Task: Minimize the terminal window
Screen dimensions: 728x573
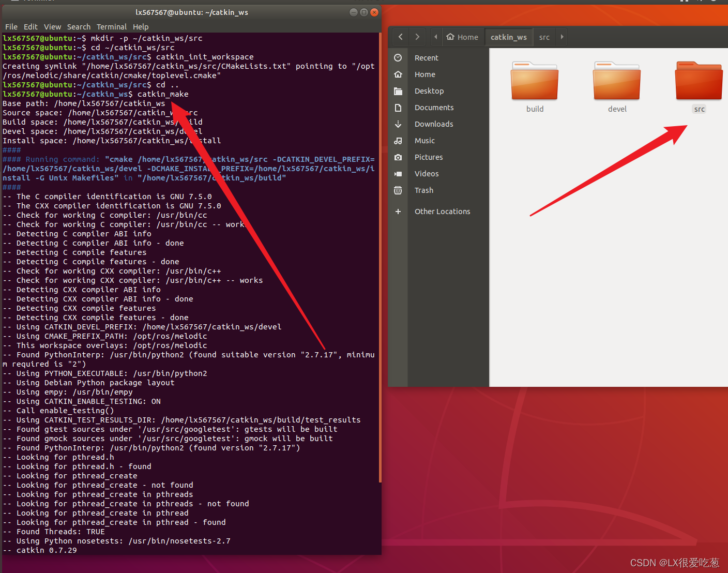Action: click(354, 12)
